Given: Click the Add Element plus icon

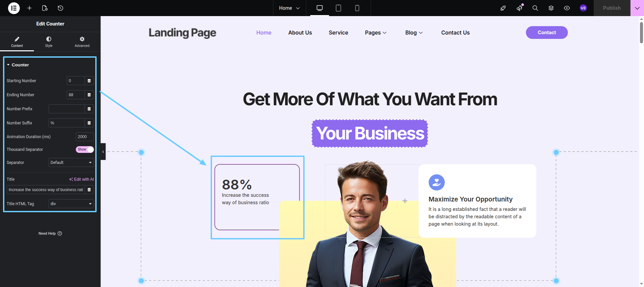Looking at the screenshot, I should click(30, 8).
